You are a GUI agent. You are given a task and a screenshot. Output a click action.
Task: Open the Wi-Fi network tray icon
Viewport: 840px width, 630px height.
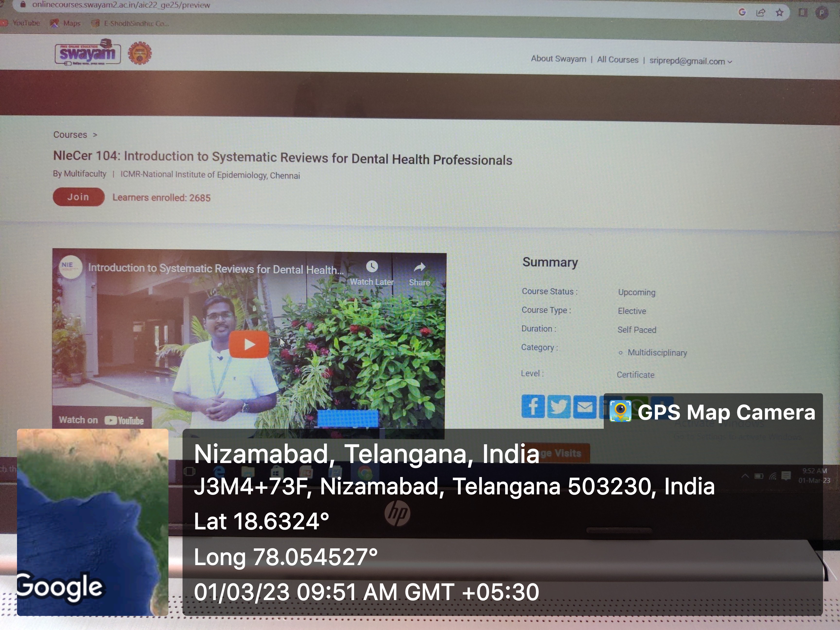773,476
